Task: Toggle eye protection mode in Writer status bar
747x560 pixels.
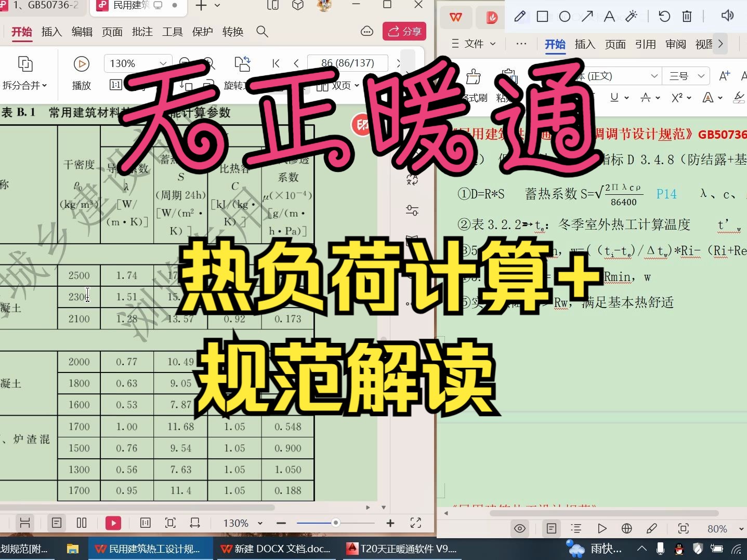Action: pyautogui.click(x=520, y=529)
